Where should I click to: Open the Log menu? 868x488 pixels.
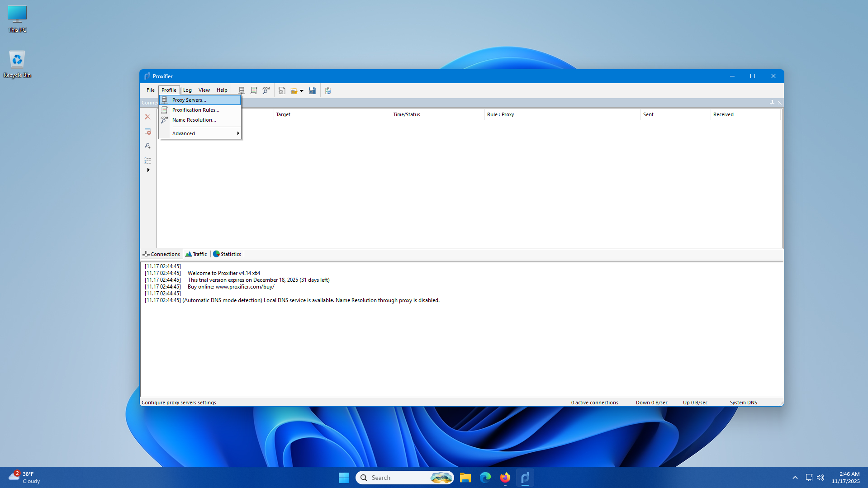pyautogui.click(x=187, y=90)
